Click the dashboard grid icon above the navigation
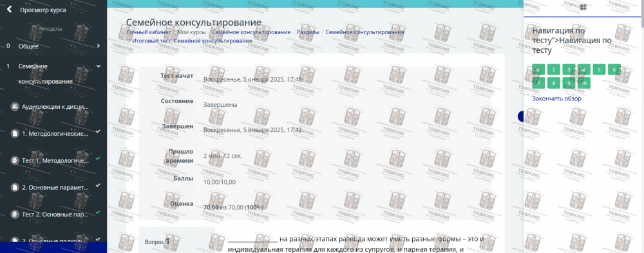644x253 pixels. click(583, 7)
